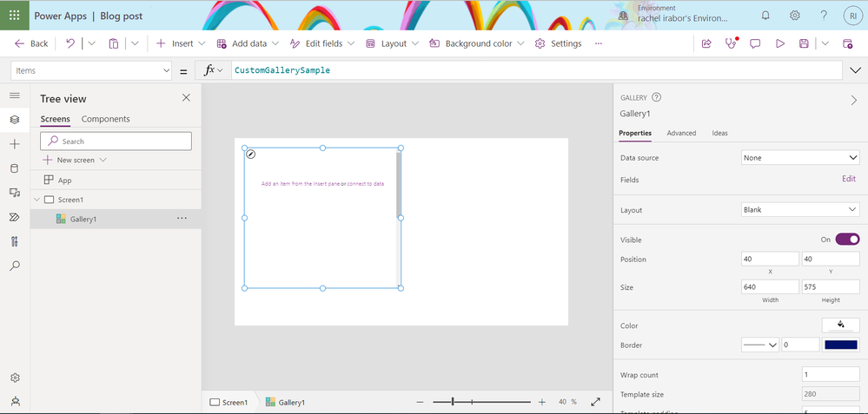This screenshot has width=868, height=414.
Task: Switch to the Ideas tab
Action: pos(719,133)
